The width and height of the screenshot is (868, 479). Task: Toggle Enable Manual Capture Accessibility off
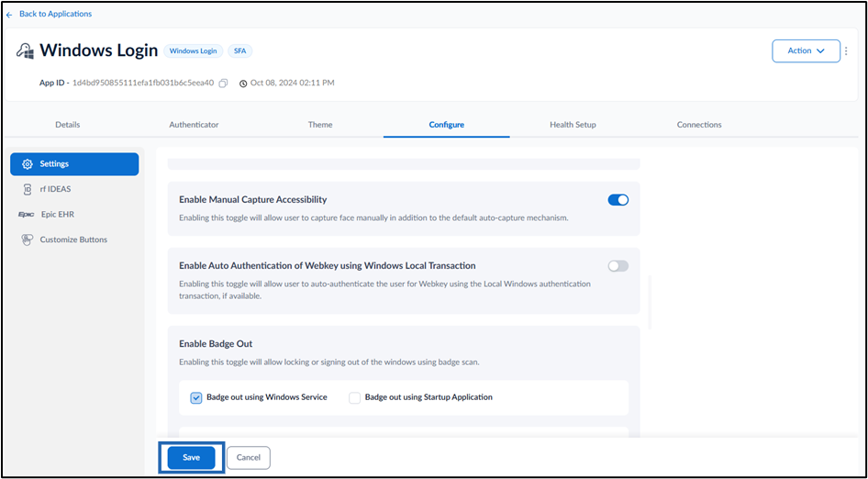point(618,200)
